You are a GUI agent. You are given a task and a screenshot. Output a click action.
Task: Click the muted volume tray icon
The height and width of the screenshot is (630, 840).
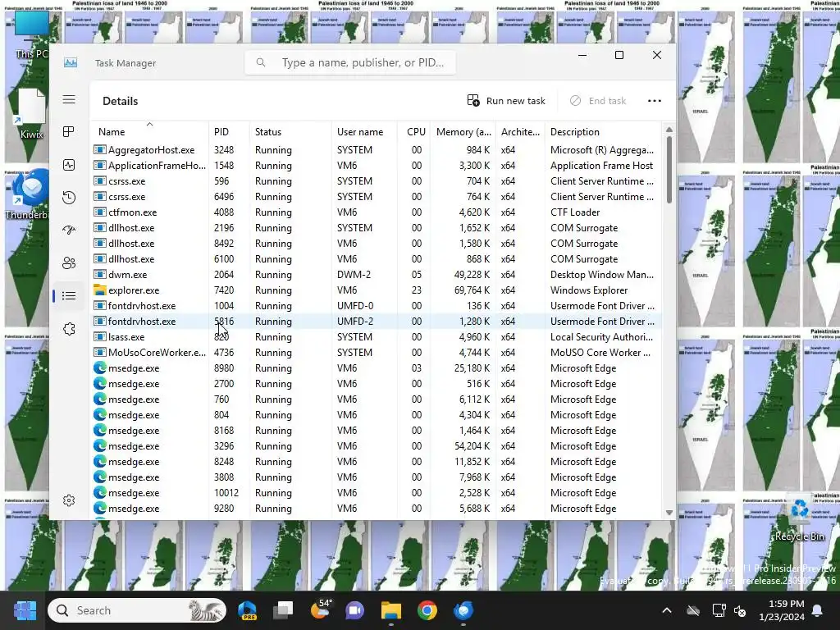point(741,610)
